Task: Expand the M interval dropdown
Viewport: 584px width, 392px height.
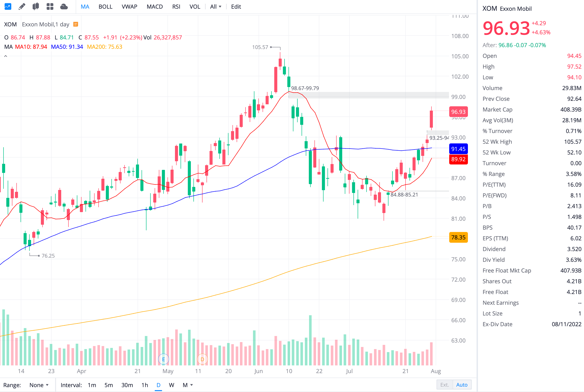Action: point(188,385)
